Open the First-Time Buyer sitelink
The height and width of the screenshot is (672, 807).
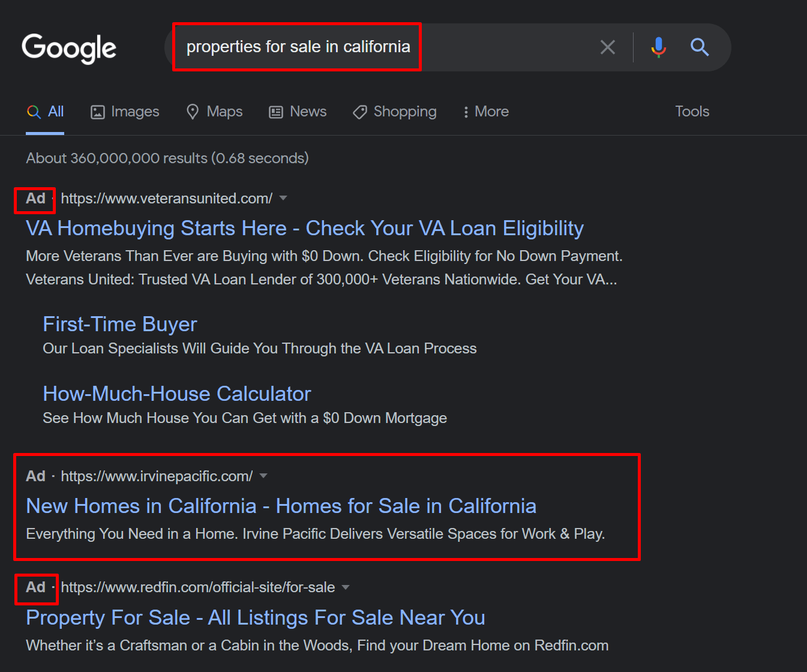[x=119, y=324]
